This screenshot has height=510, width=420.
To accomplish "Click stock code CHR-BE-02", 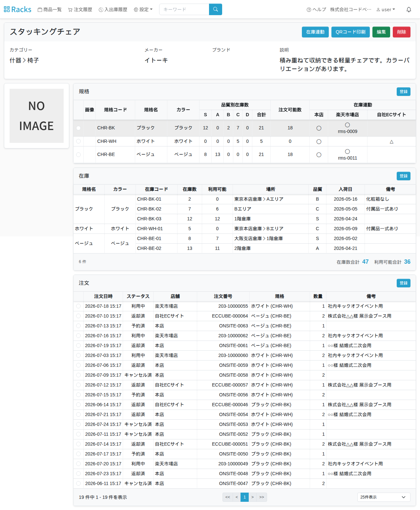I will [149, 248].
